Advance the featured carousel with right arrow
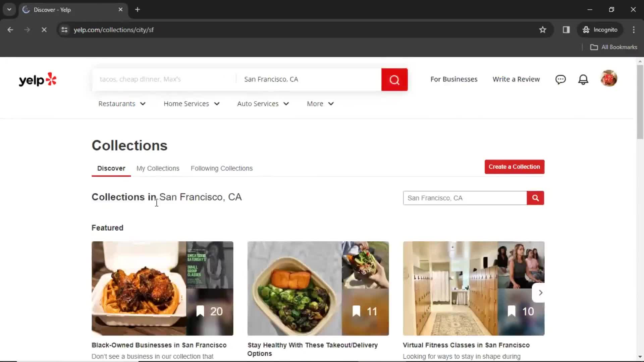644x362 pixels. (540, 293)
